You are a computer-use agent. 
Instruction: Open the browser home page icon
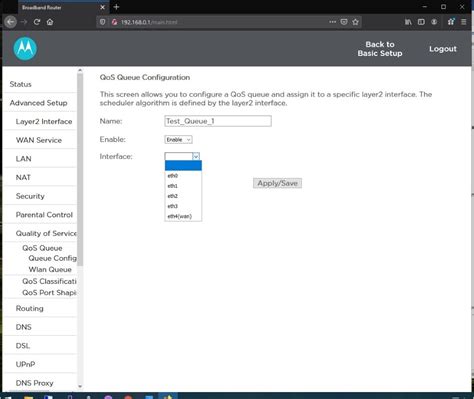pyautogui.click(x=50, y=22)
